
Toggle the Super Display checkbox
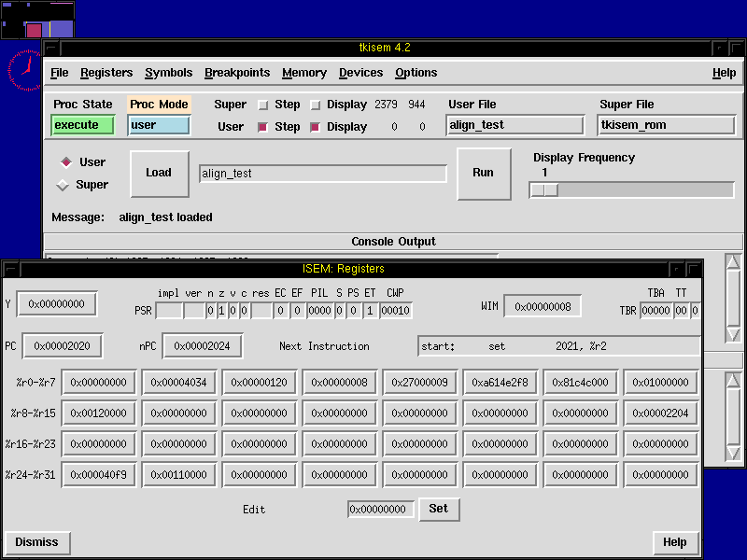click(315, 105)
